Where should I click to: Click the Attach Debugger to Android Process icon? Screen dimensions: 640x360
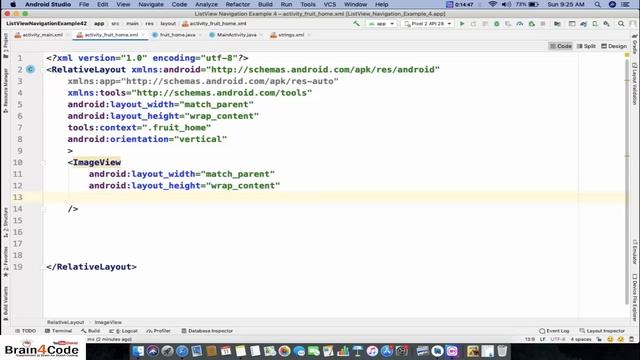pyautogui.click(x=531, y=24)
